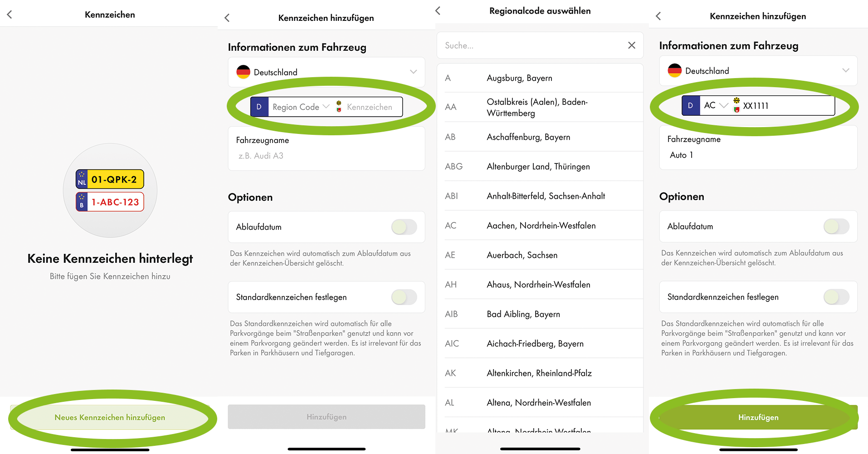Open the Region Code dropdown
868x454 pixels.
301,107
